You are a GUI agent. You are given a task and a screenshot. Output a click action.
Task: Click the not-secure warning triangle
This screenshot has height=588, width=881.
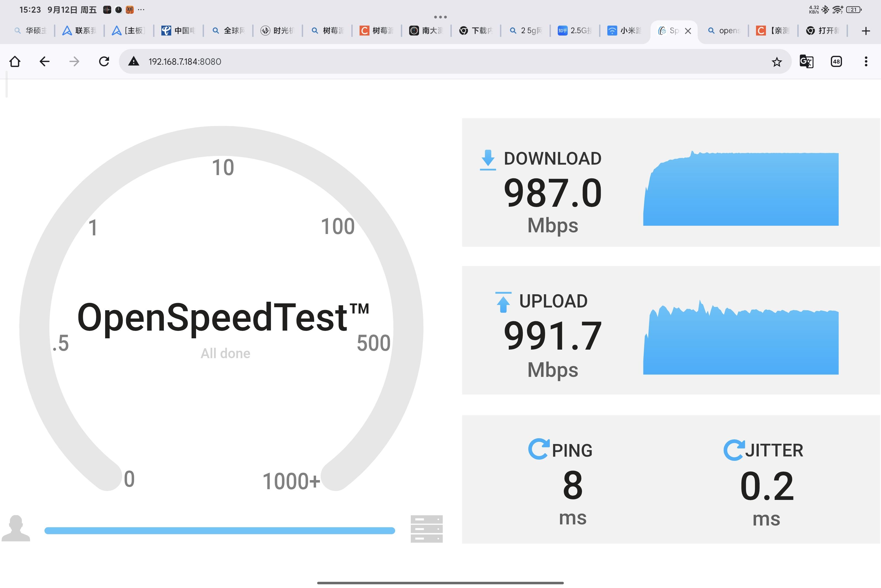(134, 61)
